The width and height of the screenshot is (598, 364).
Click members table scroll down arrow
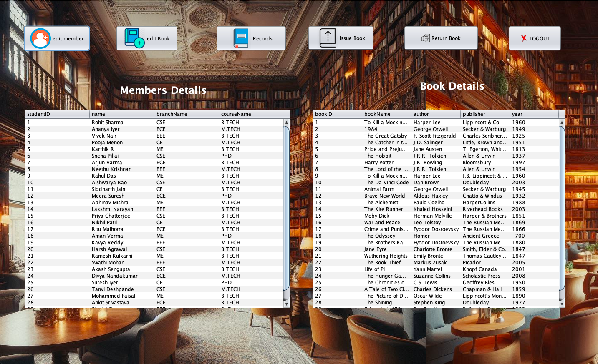287,304
